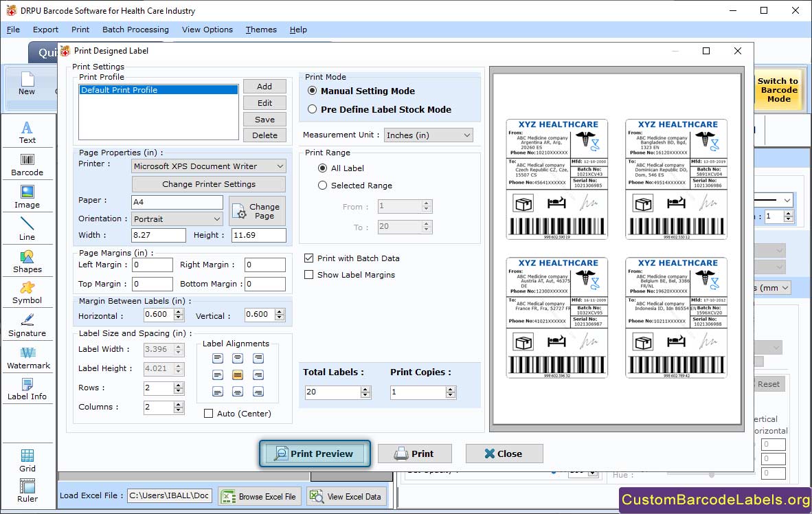Toggle the Ruler tool
Viewport: 812px width, 514px height.
click(x=27, y=491)
